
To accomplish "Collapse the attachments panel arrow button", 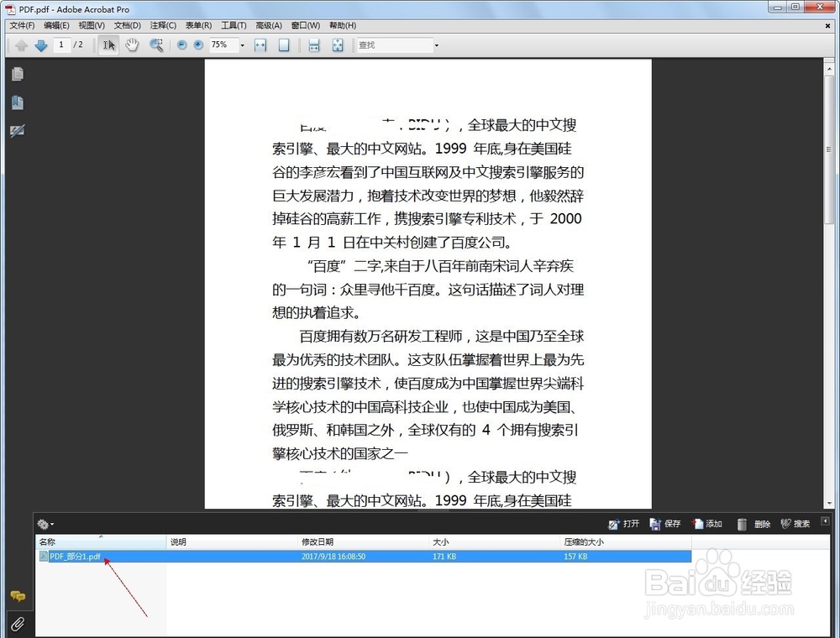I will click(825, 520).
